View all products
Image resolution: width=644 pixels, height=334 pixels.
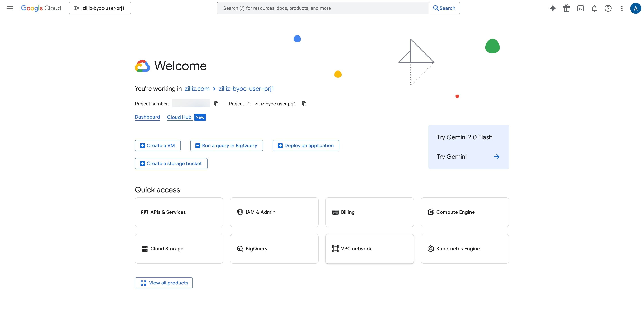pyautogui.click(x=164, y=283)
